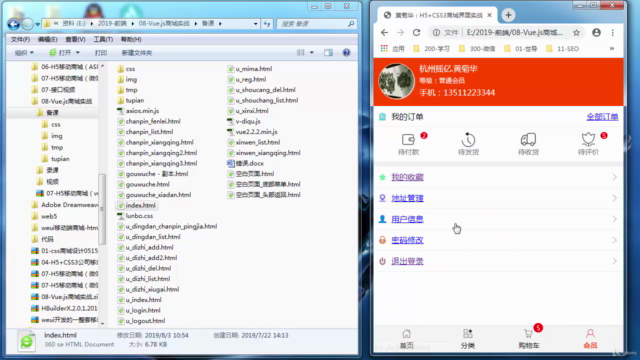The width and height of the screenshot is (640, 360).
Task: Open 地址管理 link
Action: [407, 198]
